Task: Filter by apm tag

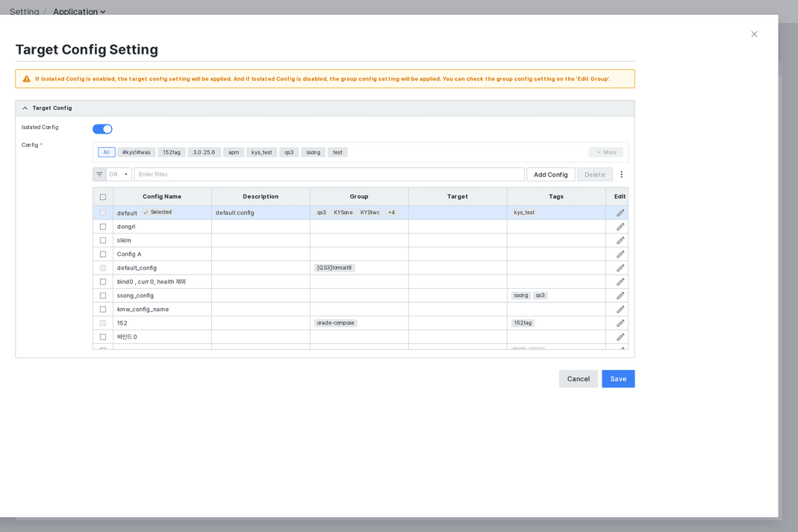Action: (x=234, y=152)
